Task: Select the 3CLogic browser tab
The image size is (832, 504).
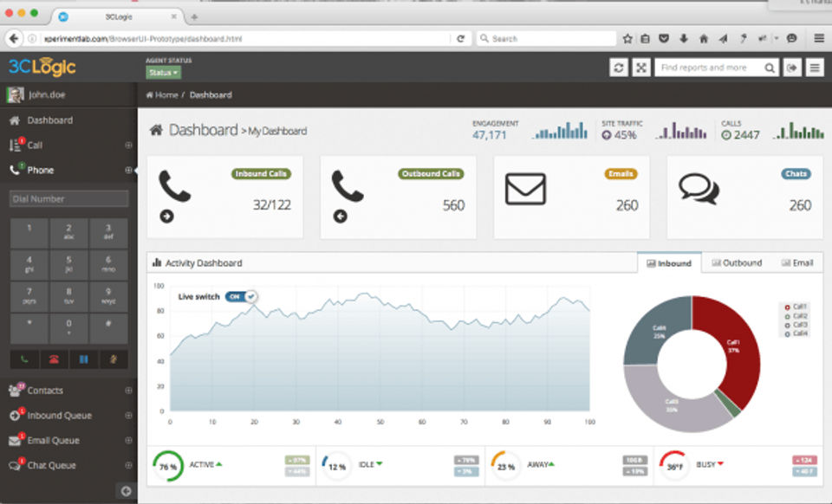Action: pyautogui.click(x=118, y=17)
